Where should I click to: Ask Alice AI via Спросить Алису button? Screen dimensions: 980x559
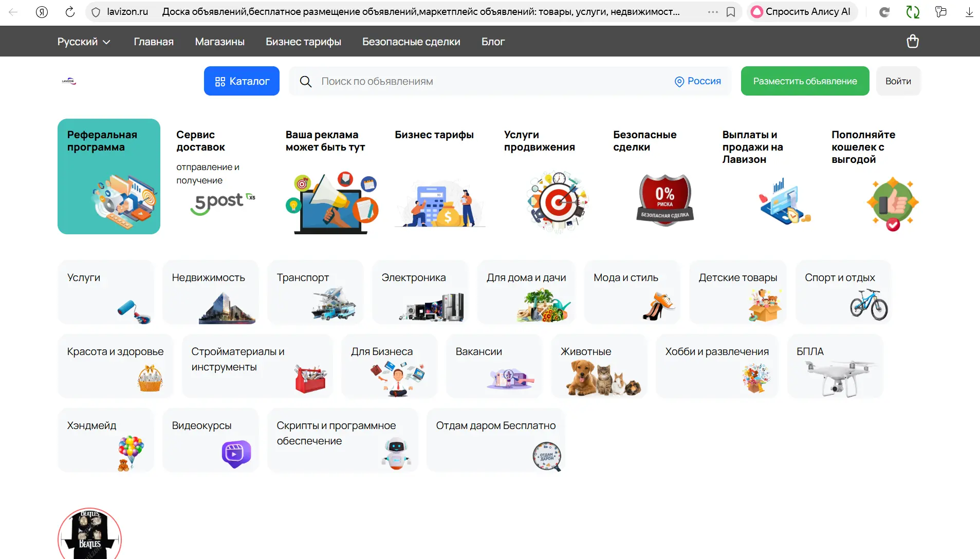pos(802,12)
